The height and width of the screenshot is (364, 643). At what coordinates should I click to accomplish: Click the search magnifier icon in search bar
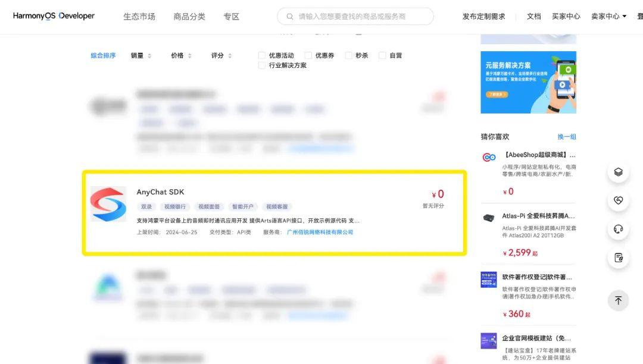(289, 16)
